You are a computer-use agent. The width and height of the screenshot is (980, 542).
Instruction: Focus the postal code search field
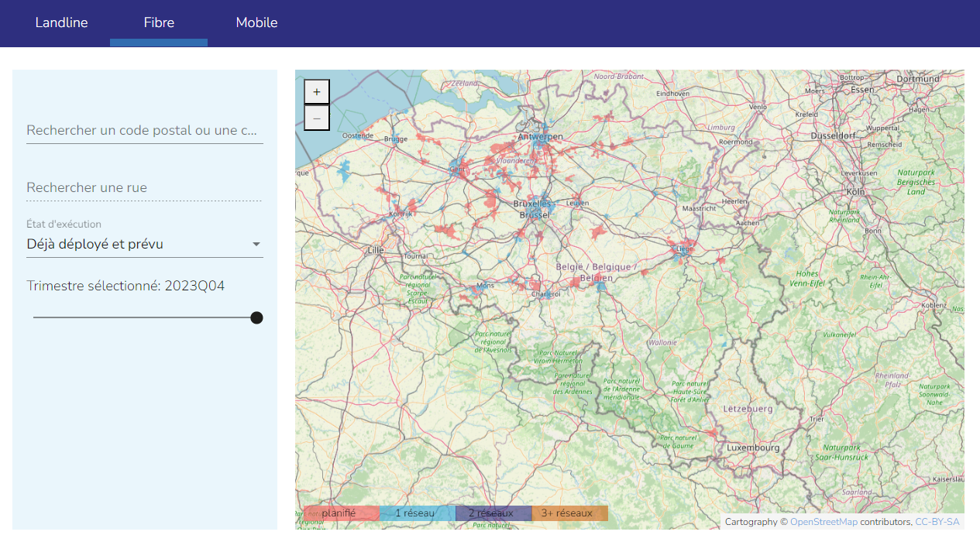[x=144, y=130]
